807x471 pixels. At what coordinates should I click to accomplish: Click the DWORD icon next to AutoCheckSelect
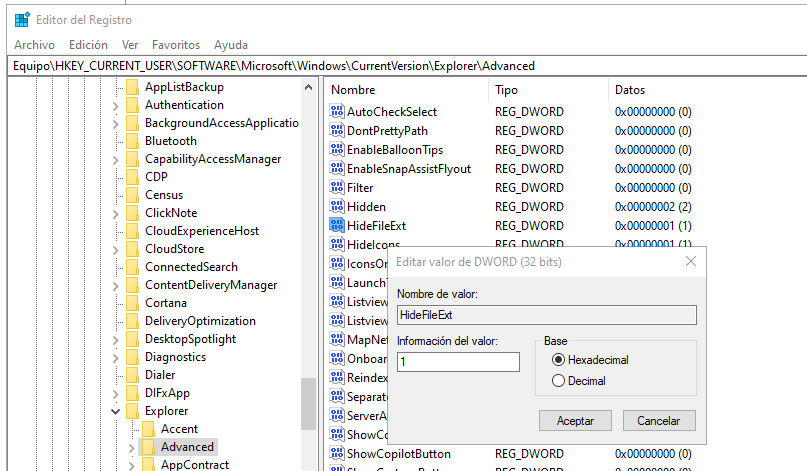click(x=337, y=112)
